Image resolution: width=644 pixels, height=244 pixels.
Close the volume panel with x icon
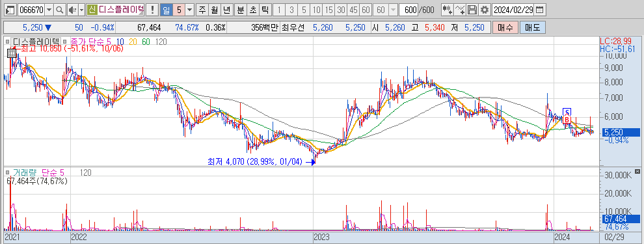(637, 171)
